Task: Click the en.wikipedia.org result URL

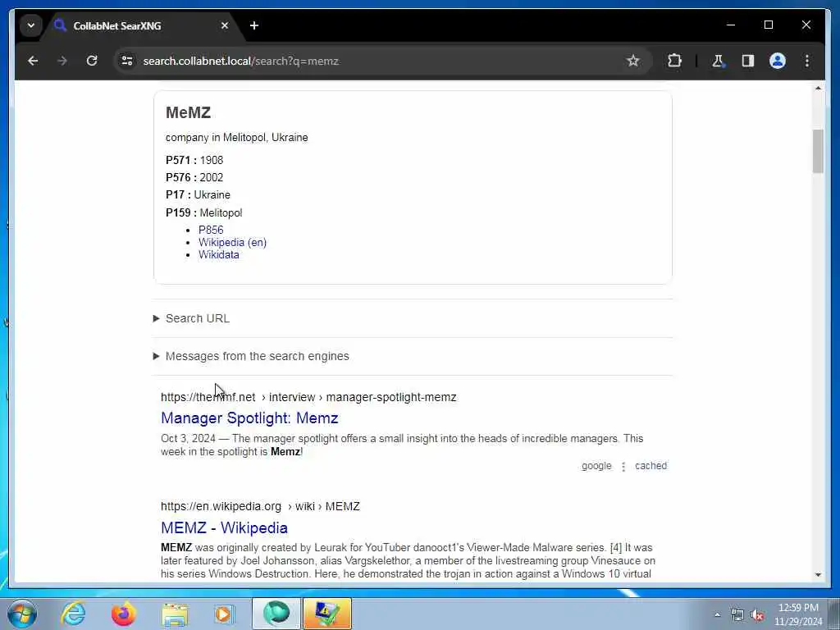Action: tap(260, 506)
